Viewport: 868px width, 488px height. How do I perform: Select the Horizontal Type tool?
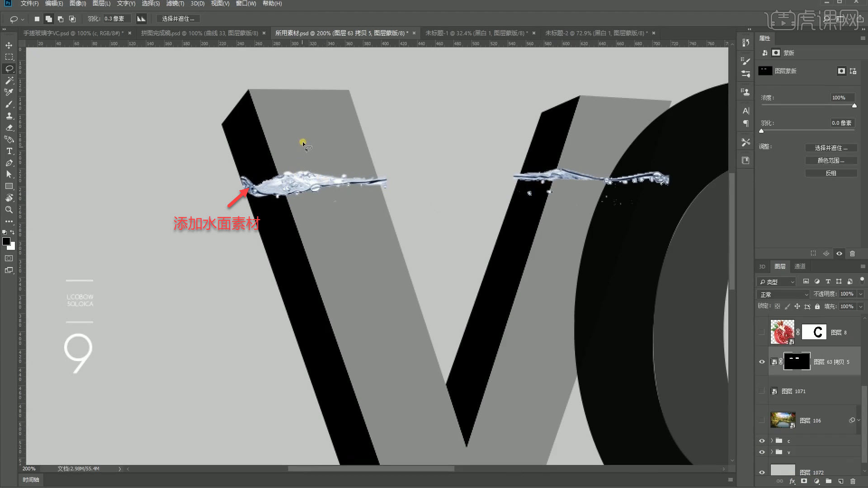click(x=9, y=151)
